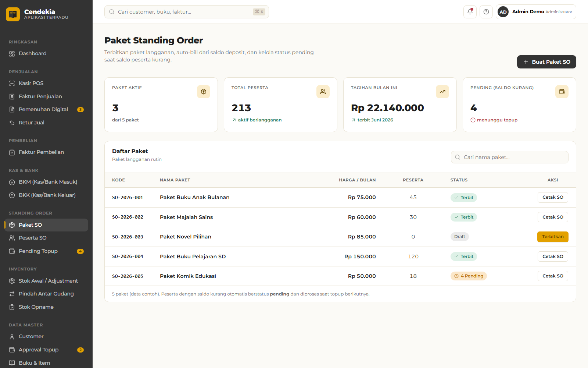Click the 4 Pending status badge

pos(469,276)
